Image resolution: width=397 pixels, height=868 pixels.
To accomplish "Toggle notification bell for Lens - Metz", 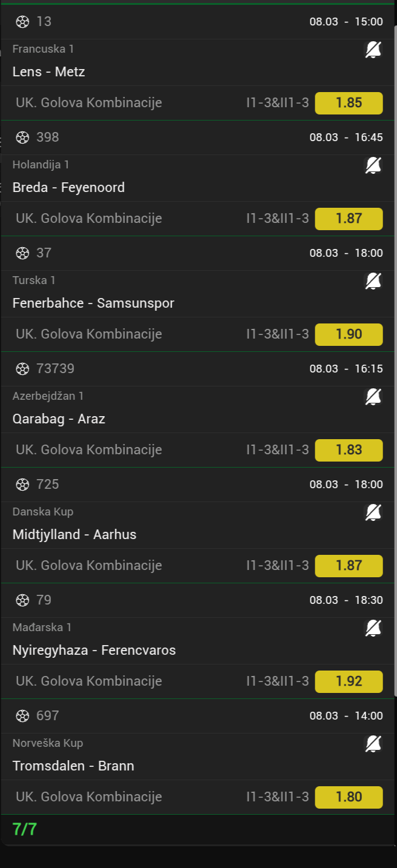I will (x=373, y=50).
